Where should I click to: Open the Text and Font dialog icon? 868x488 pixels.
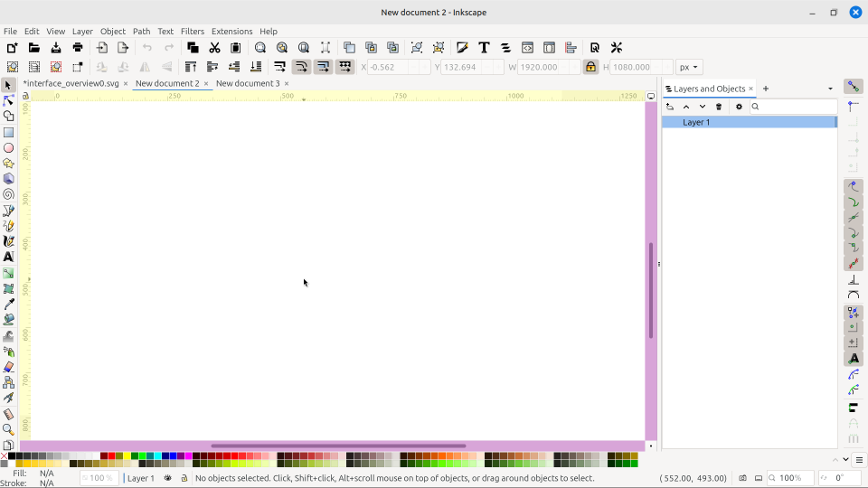[484, 48]
